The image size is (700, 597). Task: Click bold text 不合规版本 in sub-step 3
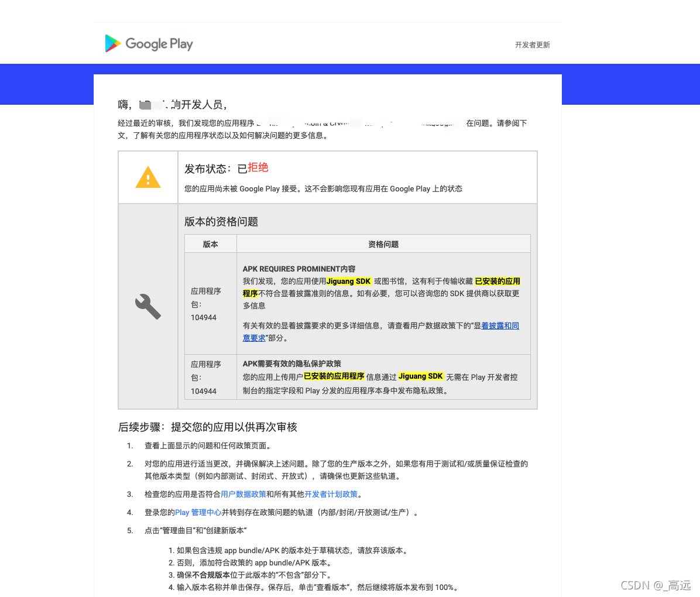tap(211, 575)
